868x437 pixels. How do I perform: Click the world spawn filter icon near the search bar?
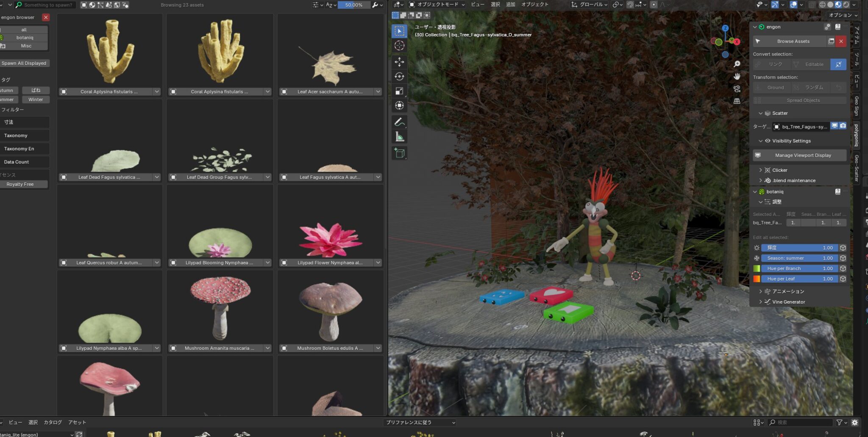coord(117,5)
